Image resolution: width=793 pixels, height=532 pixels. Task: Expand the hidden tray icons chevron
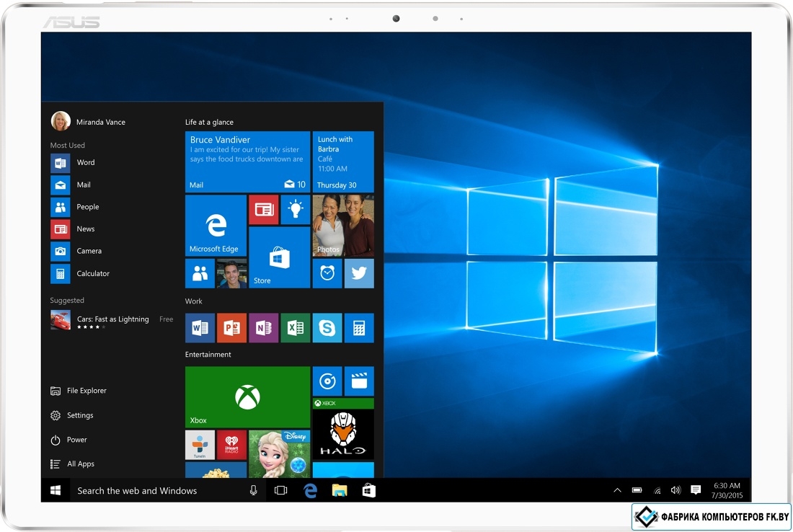pos(618,490)
